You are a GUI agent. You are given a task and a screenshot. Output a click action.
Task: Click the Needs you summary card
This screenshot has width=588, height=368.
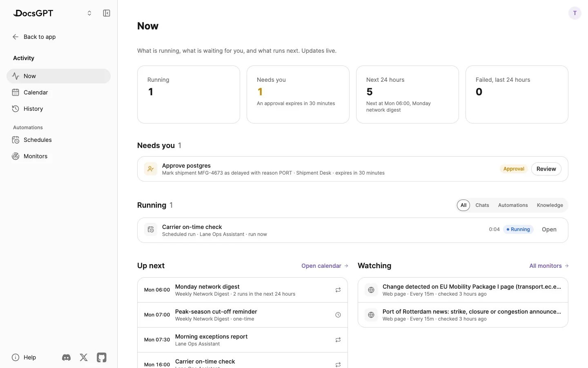pos(298,94)
